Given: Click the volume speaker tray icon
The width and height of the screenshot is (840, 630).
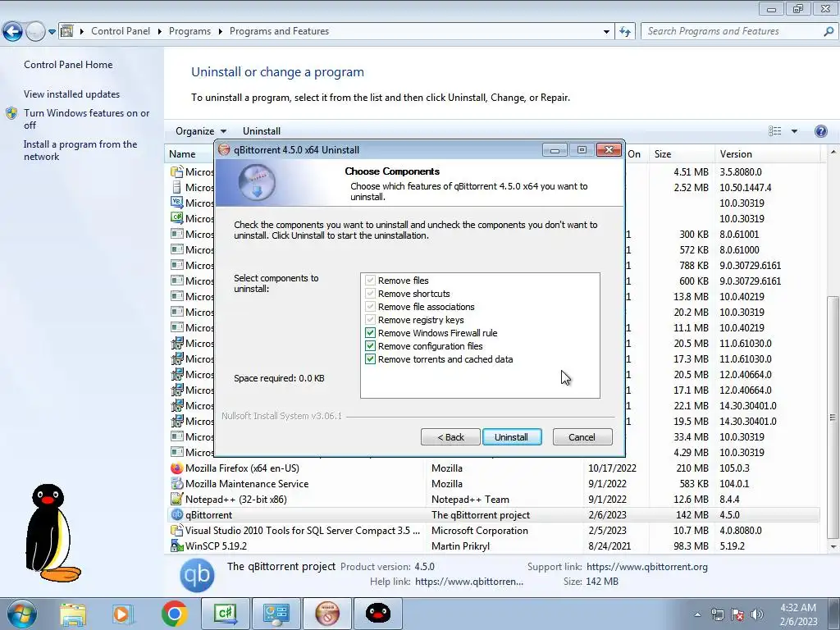Looking at the screenshot, I should [x=756, y=614].
